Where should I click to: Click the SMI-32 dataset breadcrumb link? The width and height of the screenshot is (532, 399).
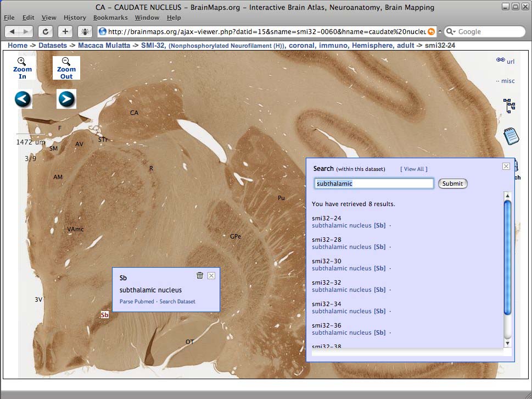click(x=278, y=46)
